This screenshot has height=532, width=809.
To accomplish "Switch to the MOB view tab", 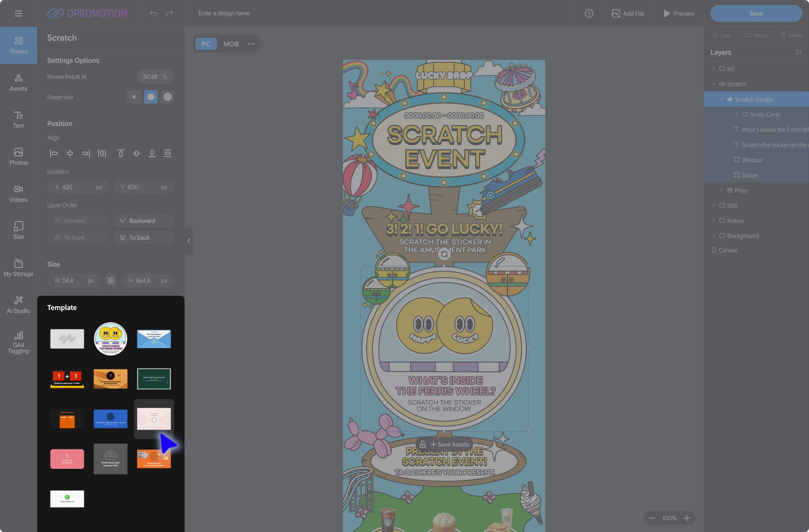I will pos(231,44).
